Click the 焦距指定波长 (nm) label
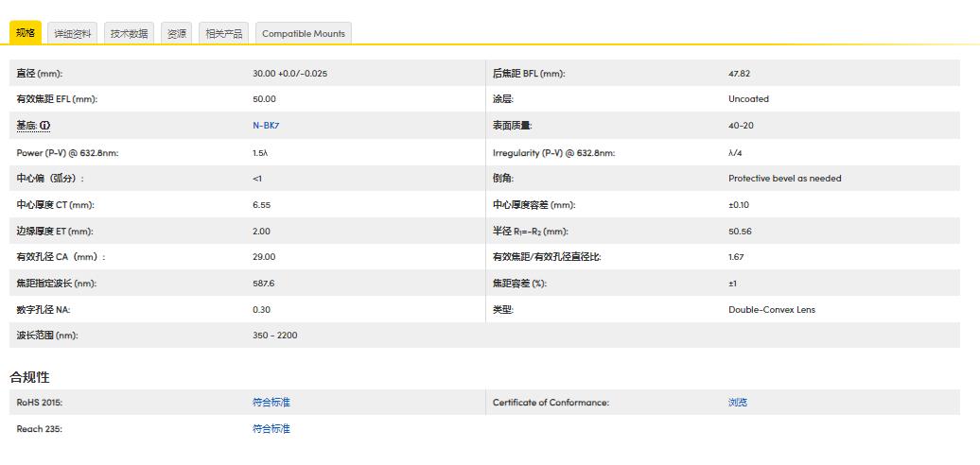This screenshot has height=465, width=980. 56,284
